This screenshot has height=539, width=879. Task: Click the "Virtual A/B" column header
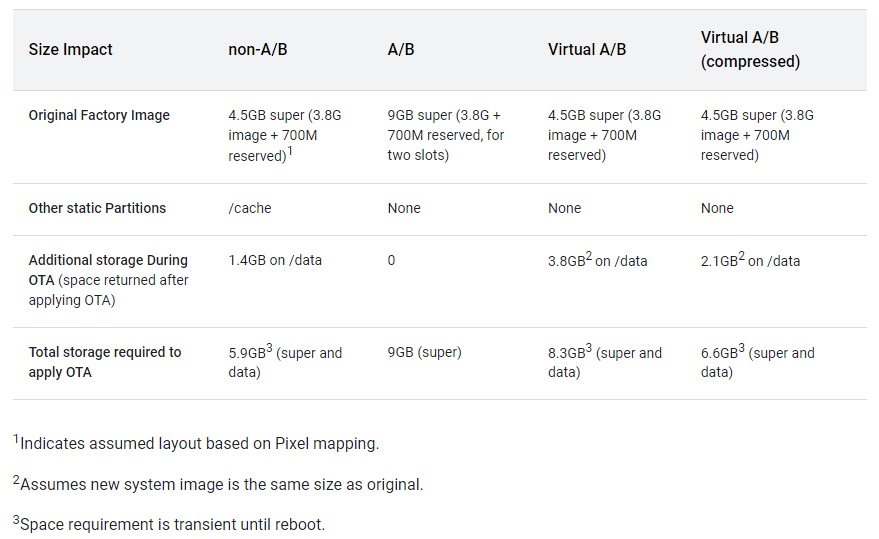pyautogui.click(x=587, y=50)
